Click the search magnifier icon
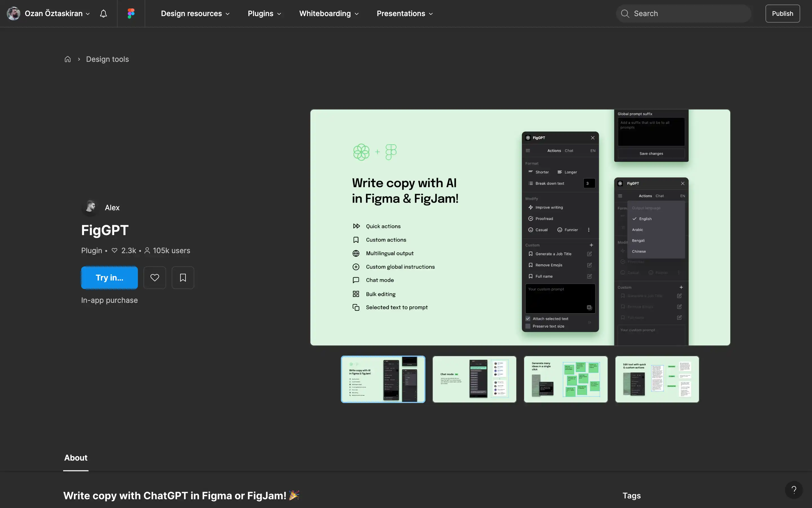The width and height of the screenshot is (812, 508). [625, 14]
